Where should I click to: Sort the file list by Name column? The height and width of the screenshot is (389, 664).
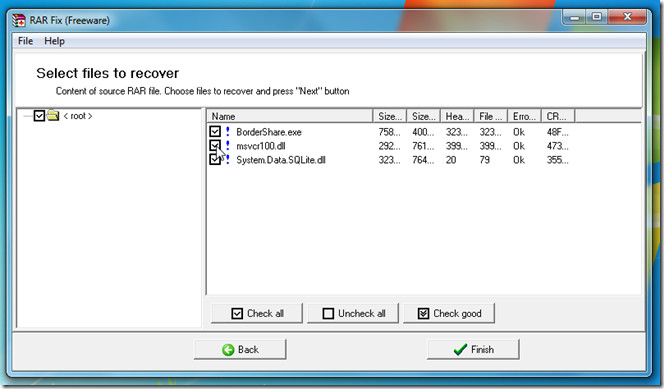[290, 116]
